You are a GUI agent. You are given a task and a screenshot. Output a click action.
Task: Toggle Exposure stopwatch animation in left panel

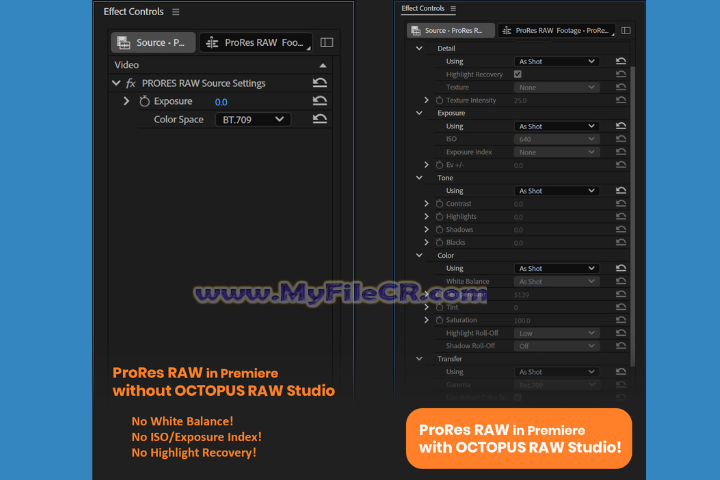(144, 101)
